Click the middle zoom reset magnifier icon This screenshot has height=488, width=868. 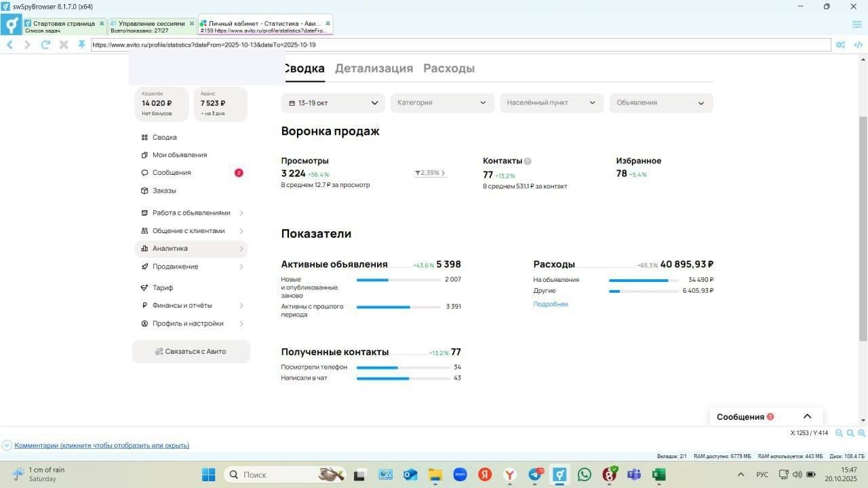click(x=850, y=433)
